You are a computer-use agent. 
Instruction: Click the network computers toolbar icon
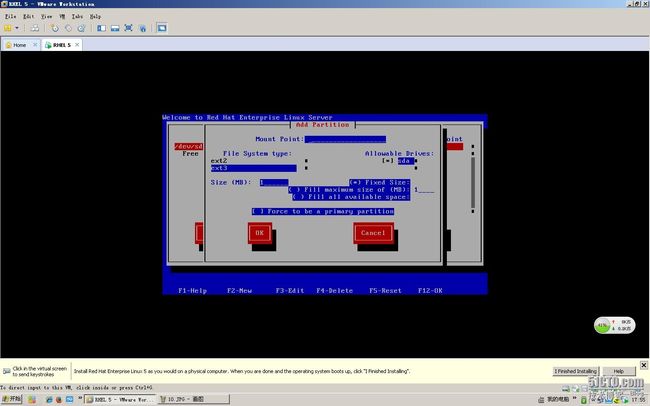coord(35,28)
